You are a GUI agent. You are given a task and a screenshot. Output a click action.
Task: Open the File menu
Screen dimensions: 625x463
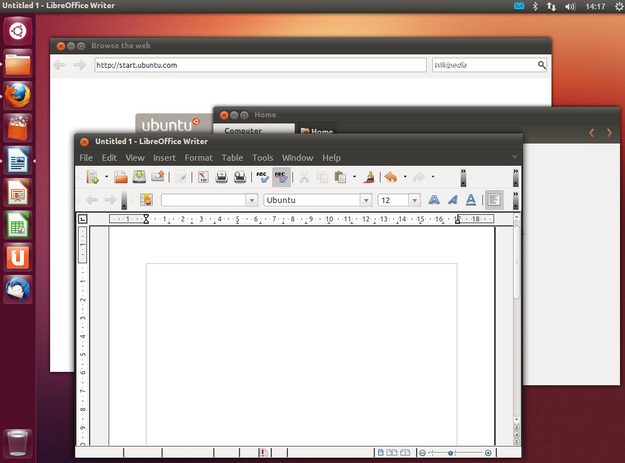86,158
